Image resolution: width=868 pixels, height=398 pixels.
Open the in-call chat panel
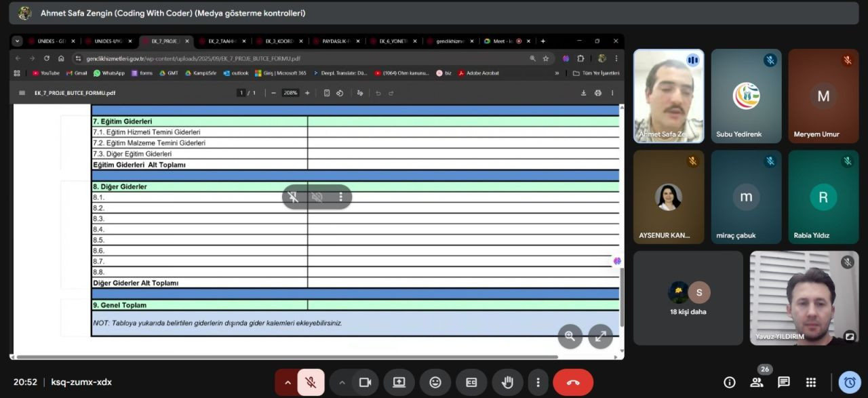pyautogui.click(x=784, y=382)
